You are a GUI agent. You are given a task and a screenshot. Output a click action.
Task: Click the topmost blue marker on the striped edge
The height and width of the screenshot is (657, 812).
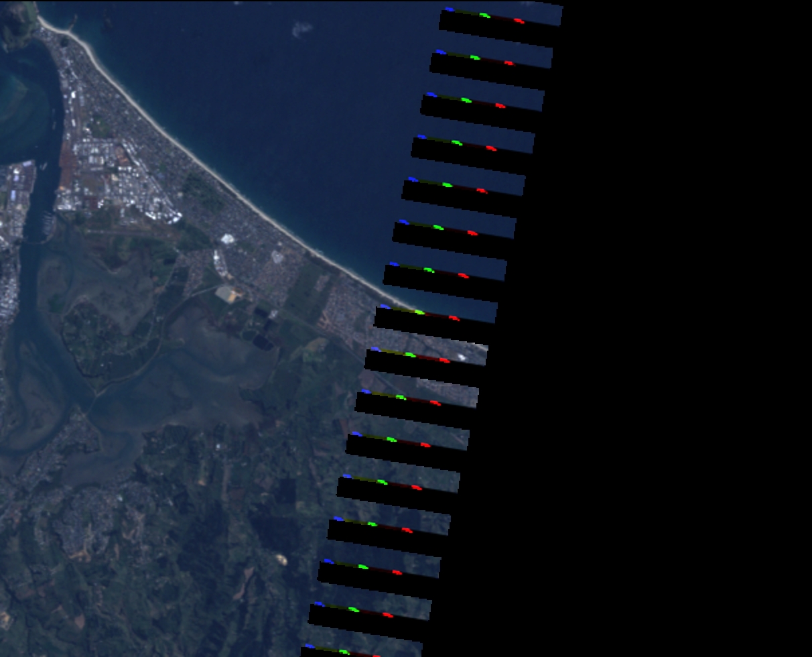[x=448, y=10]
